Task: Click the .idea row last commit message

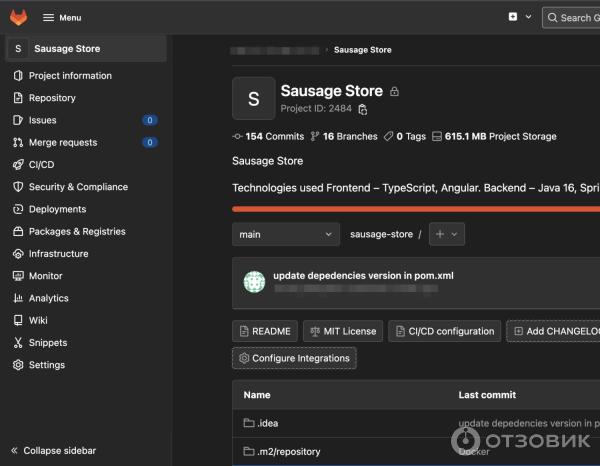Action: click(x=529, y=423)
